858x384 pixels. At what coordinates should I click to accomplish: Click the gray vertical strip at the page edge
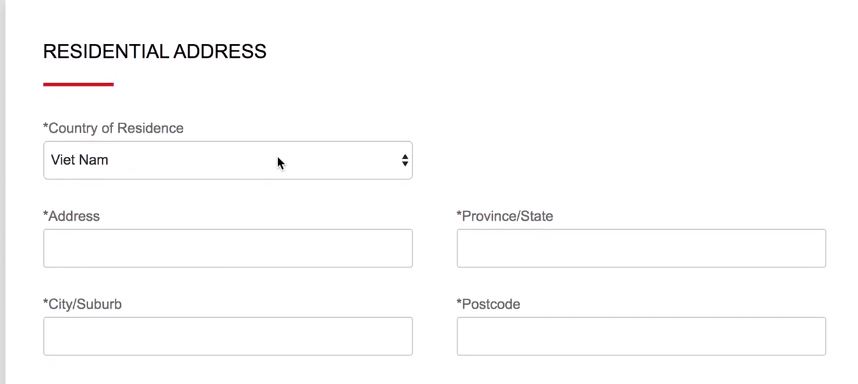(3, 192)
